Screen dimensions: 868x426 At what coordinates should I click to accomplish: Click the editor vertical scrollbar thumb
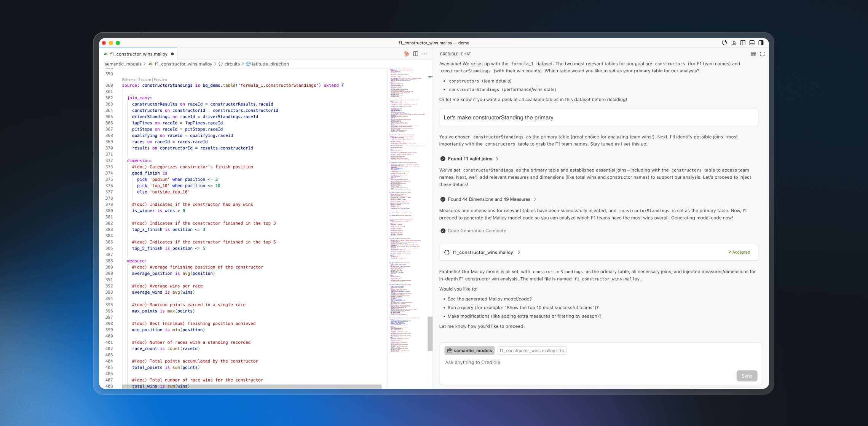point(430,334)
